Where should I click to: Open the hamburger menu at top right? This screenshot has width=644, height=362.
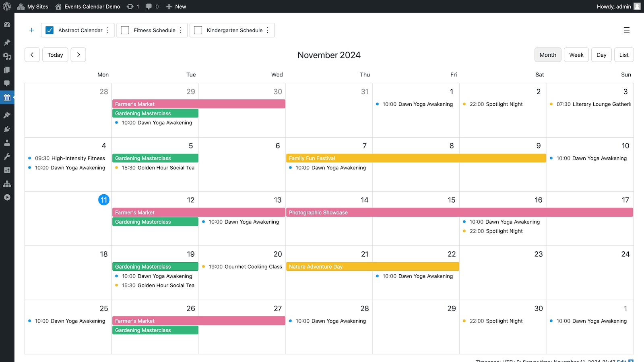(626, 30)
